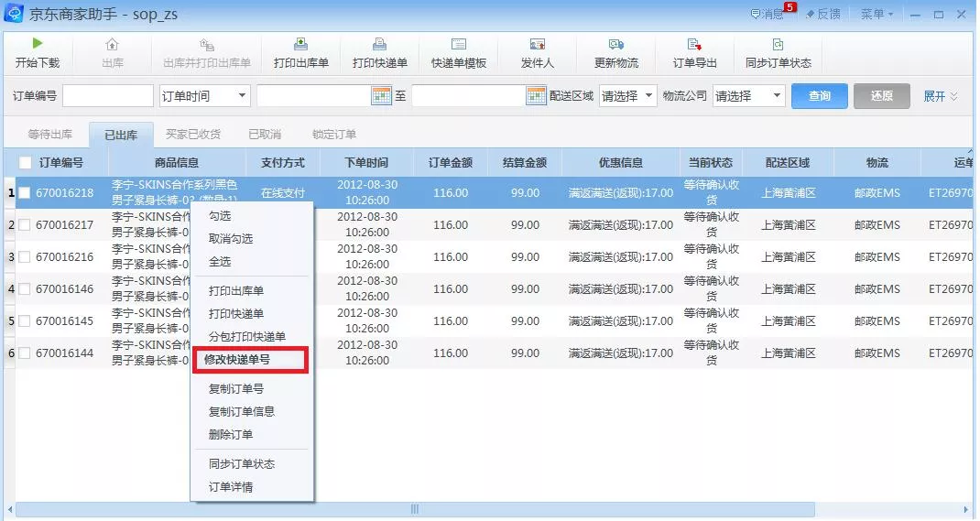Click the gray 还原 button
This screenshot has width=980, height=521.
pyautogui.click(x=881, y=95)
